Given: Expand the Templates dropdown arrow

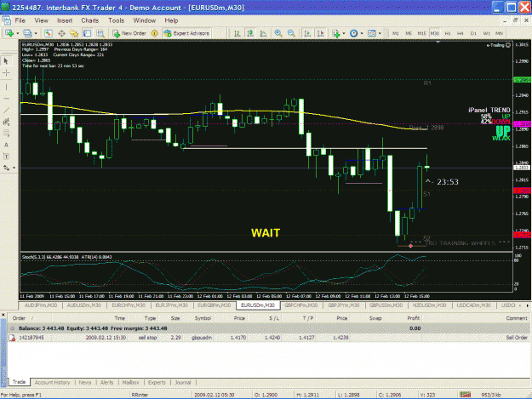Looking at the screenshot, I should 380,33.
